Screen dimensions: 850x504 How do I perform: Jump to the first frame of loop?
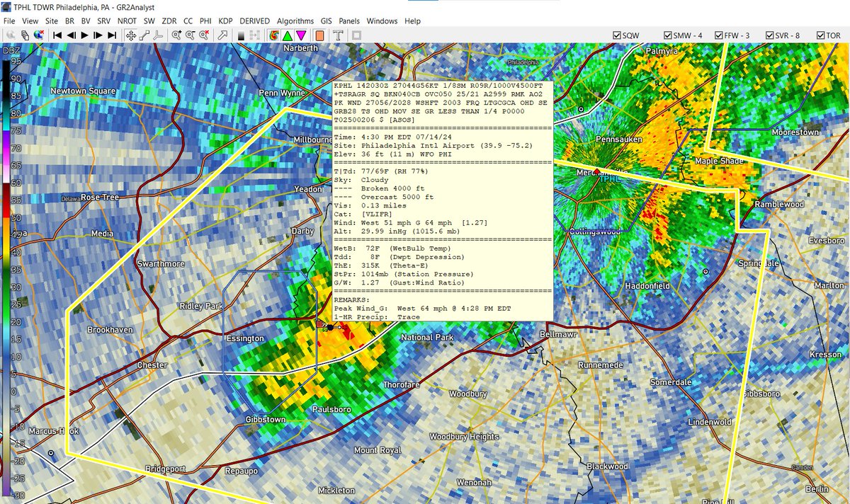(x=57, y=35)
